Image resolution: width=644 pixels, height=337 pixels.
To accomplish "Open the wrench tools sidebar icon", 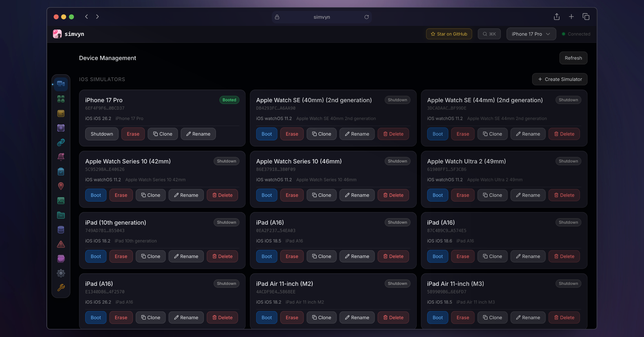I will [x=61, y=287].
